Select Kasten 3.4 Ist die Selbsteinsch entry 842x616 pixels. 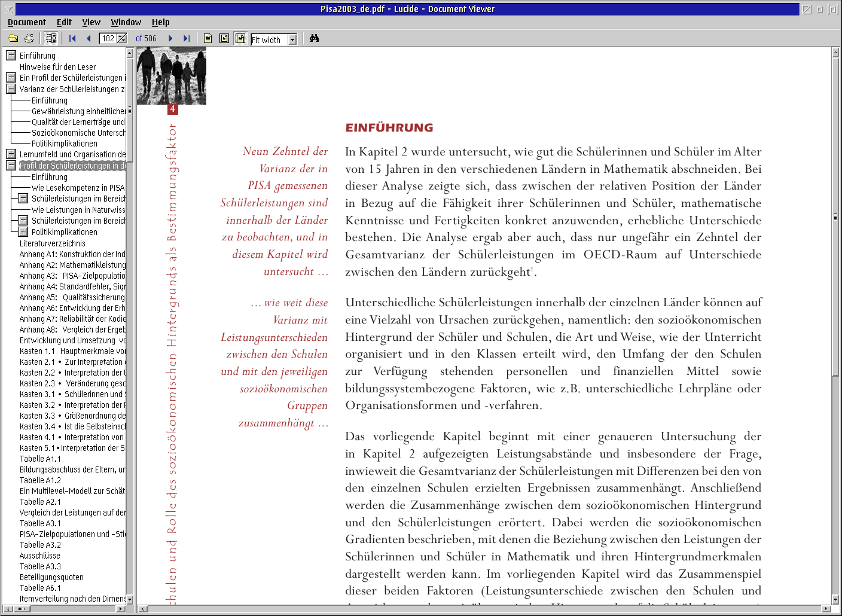[72, 426]
